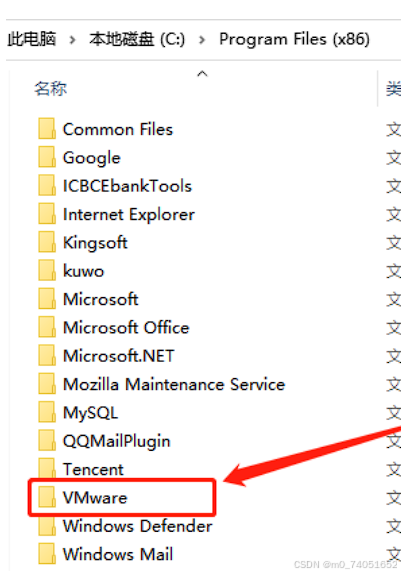Select the Kingsoft folder icon
Viewport: 401px width, 576px height.
47,243
